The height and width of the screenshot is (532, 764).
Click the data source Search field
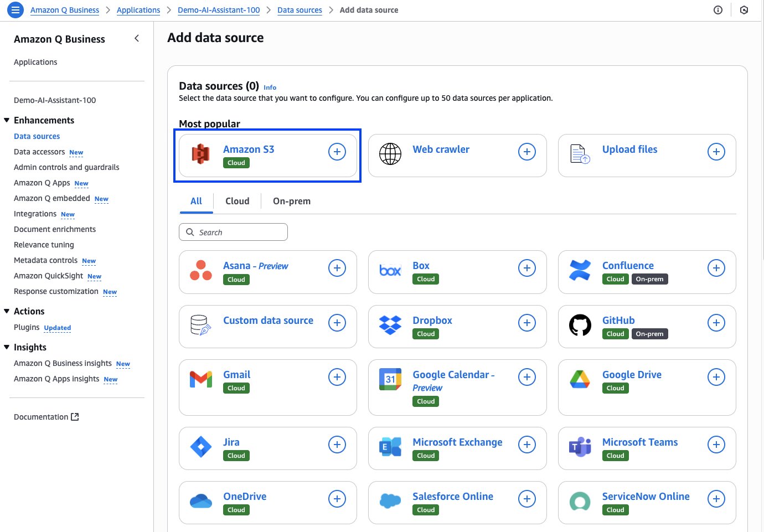233,232
